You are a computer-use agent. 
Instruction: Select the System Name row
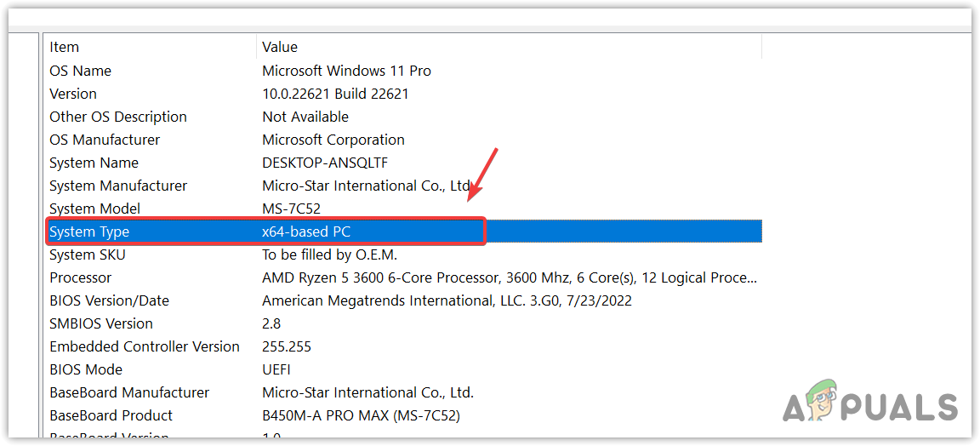tap(94, 163)
